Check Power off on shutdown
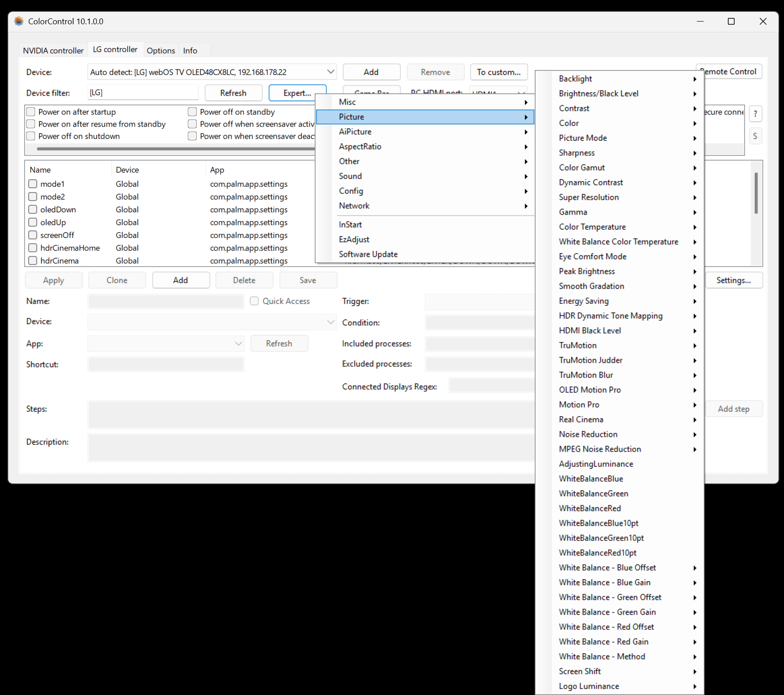Image resolution: width=784 pixels, height=695 pixels. [31, 136]
